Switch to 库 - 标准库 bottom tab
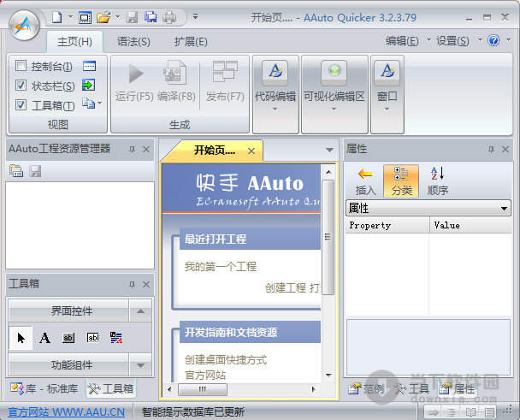This screenshot has width=520, height=420. 44,388
